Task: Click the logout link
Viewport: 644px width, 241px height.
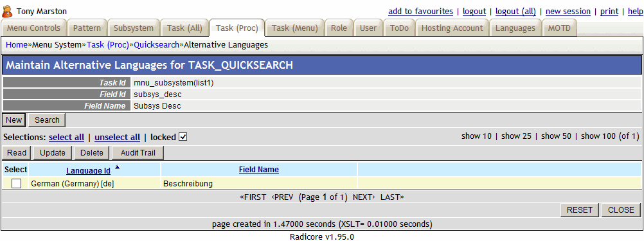Action: 474,12
